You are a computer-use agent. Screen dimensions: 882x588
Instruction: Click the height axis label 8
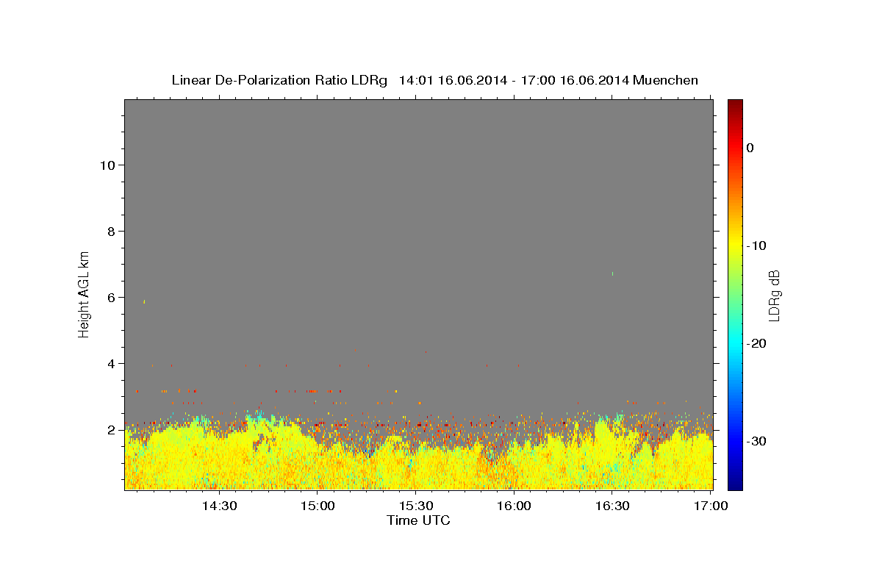click(112, 231)
